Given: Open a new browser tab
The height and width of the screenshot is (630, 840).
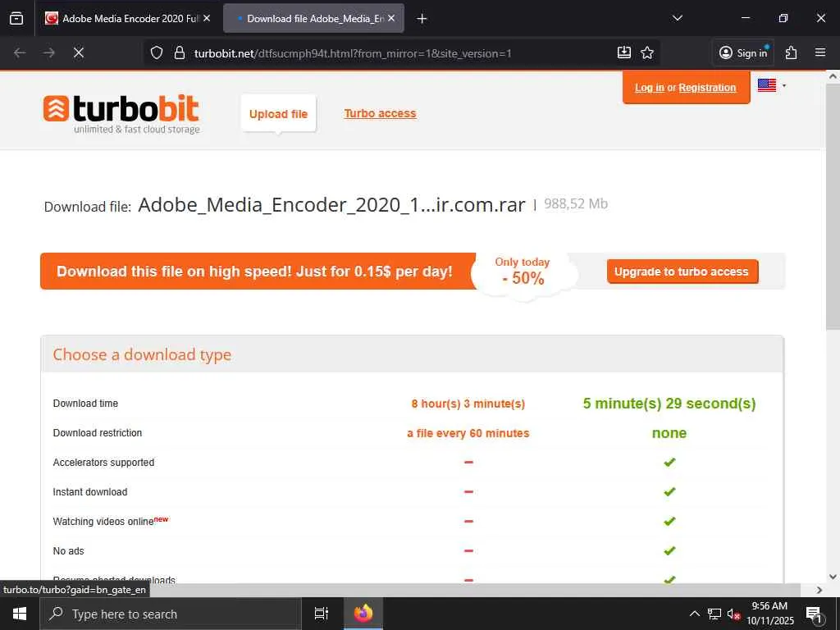Looking at the screenshot, I should click(x=422, y=19).
